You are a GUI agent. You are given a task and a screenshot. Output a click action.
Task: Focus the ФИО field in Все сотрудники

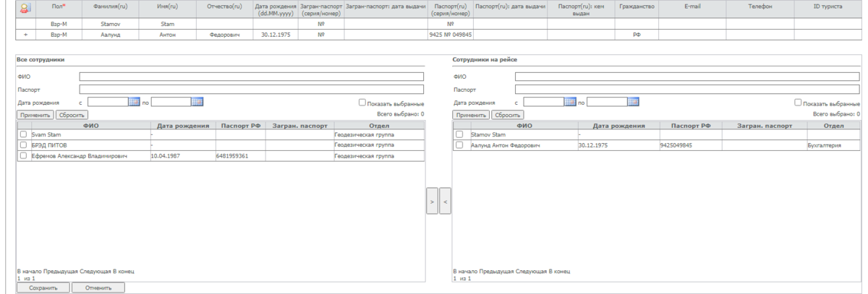tap(251, 76)
